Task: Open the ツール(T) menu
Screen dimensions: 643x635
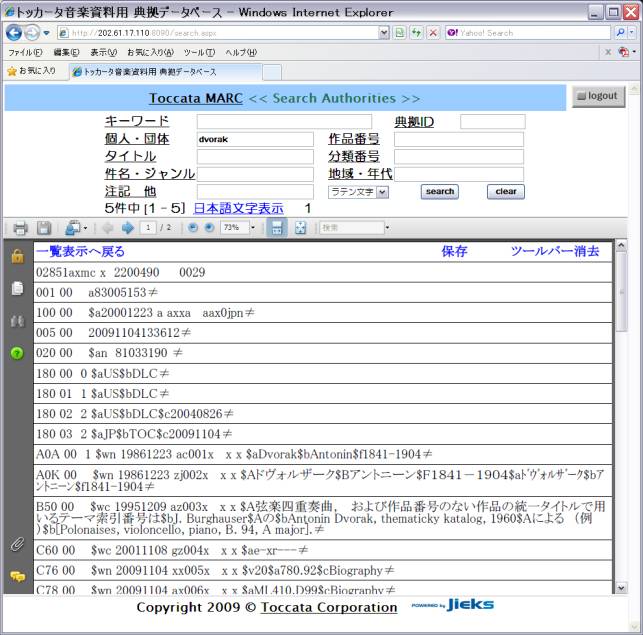Action: [x=199, y=52]
